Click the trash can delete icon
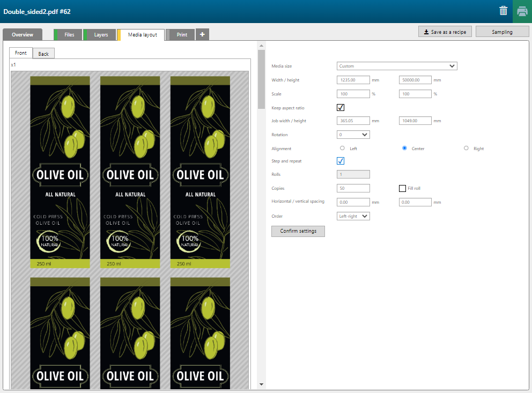 [503, 11]
